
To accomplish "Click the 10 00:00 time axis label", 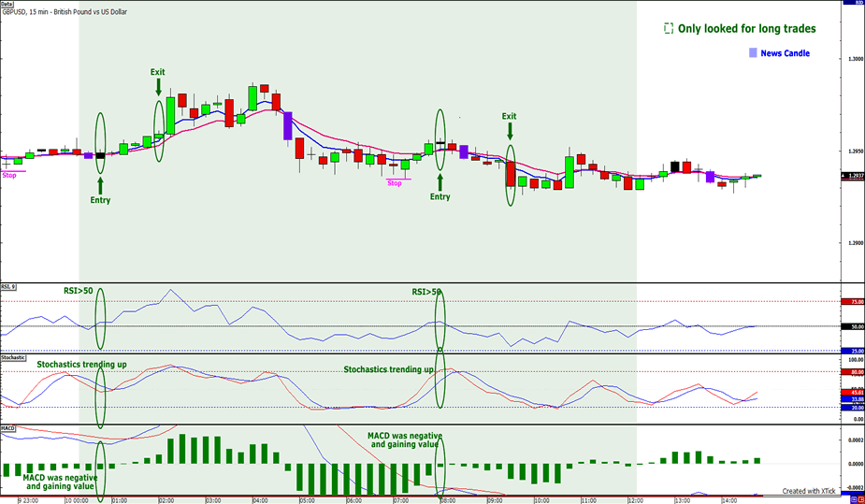I will pyautogui.click(x=76, y=500).
